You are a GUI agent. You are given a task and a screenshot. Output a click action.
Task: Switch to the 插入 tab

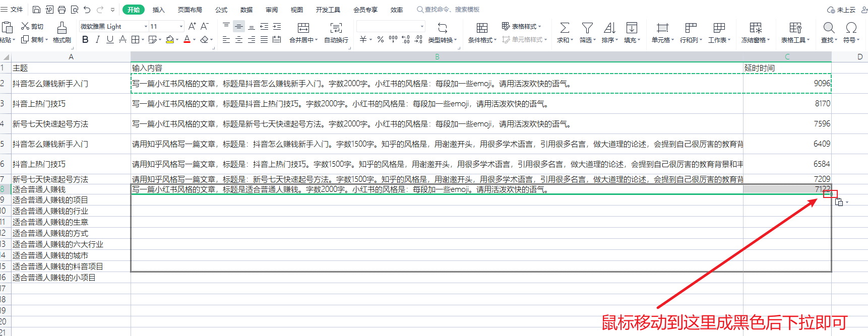tap(159, 10)
